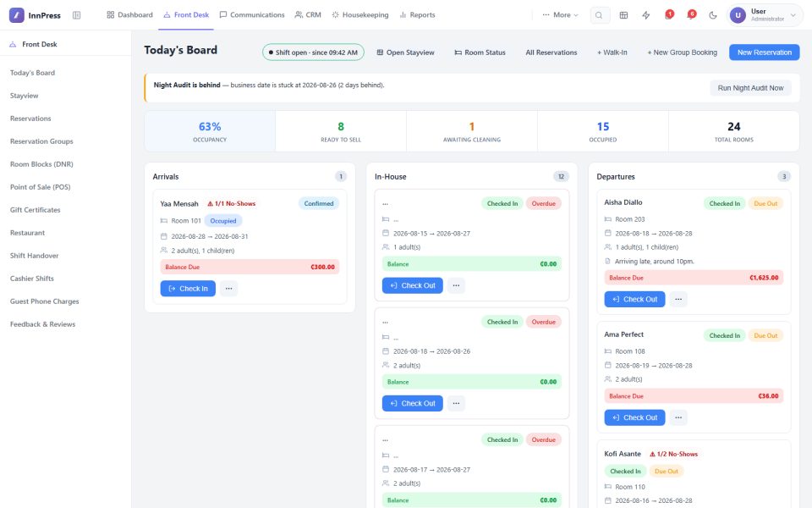Open the search icon in header
Screen dimensions: 812x508
coord(599,15)
